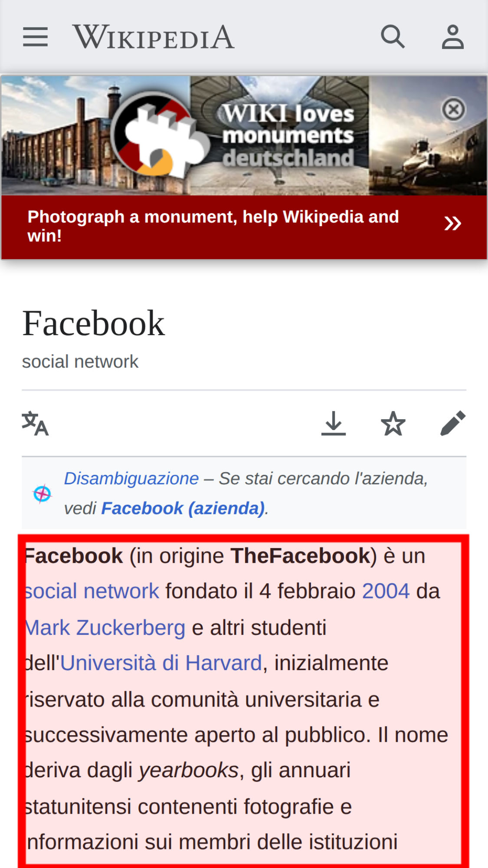Open the hamburger main menu
This screenshot has width=488, height=868.
coord(35,37)
